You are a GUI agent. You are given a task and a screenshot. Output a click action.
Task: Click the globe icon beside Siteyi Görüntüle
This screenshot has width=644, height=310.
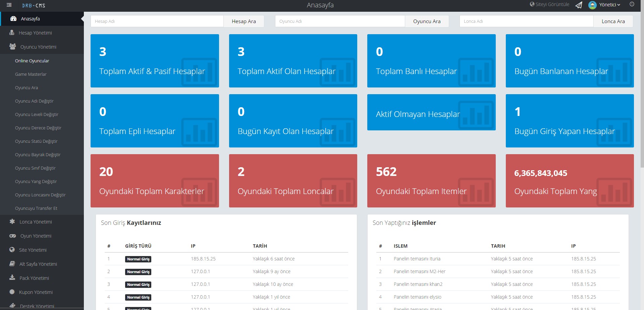532,4
